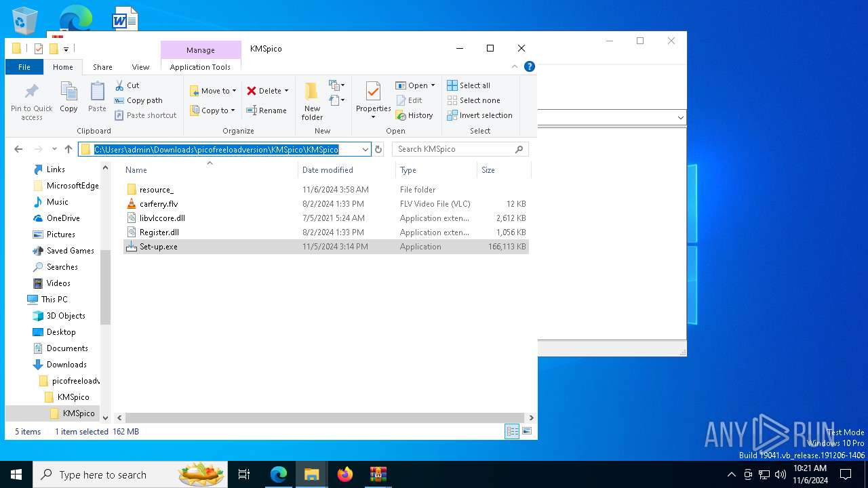This screenshot has width=868, height=488.
Task: Open WinRAR from taskbar
Action: point(378,474)
